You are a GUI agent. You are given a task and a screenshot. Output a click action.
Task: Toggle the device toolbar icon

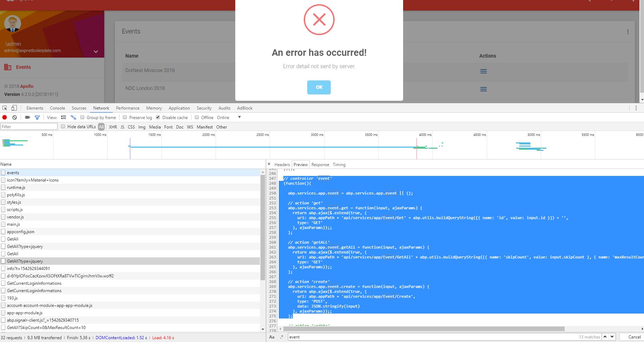pyautogui.click(x=13, y=108)
